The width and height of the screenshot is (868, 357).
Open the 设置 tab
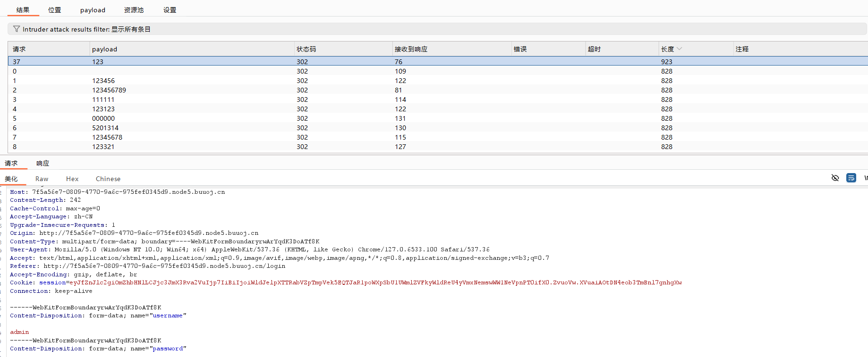(170, 10)
